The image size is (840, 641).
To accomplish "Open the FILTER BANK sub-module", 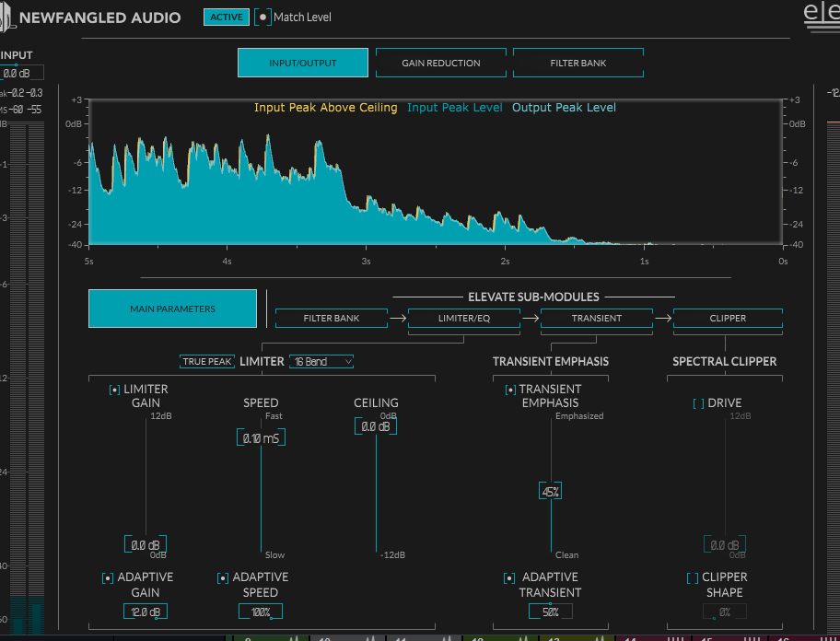I will point(331,318).
